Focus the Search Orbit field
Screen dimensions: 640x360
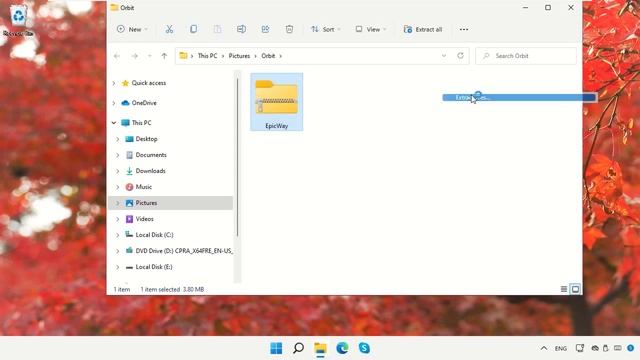coord(526,56)
